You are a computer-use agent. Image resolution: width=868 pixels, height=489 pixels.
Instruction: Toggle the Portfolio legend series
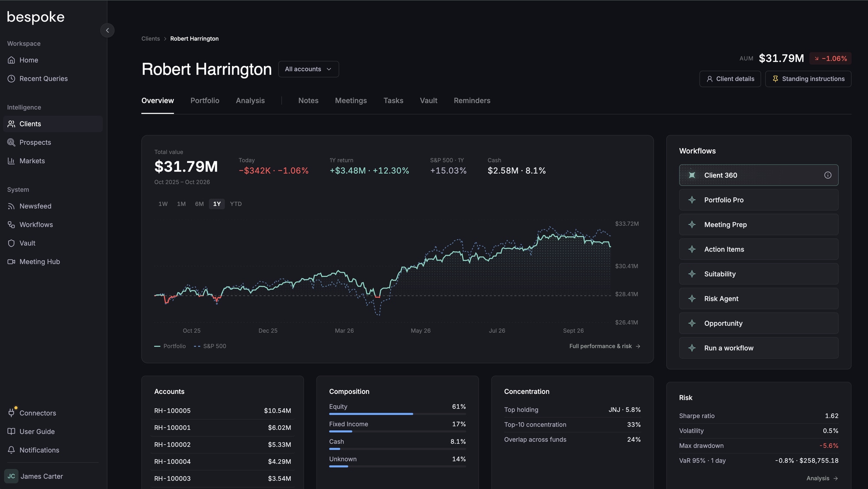pos(170,346)
